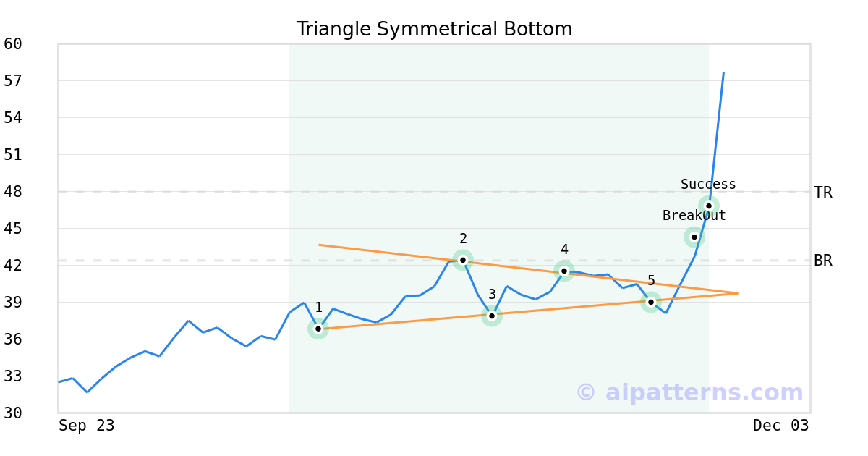This screenshot has height=456, width=868.
Task: Click pivot point marker 1
Action: coord(318,329)
